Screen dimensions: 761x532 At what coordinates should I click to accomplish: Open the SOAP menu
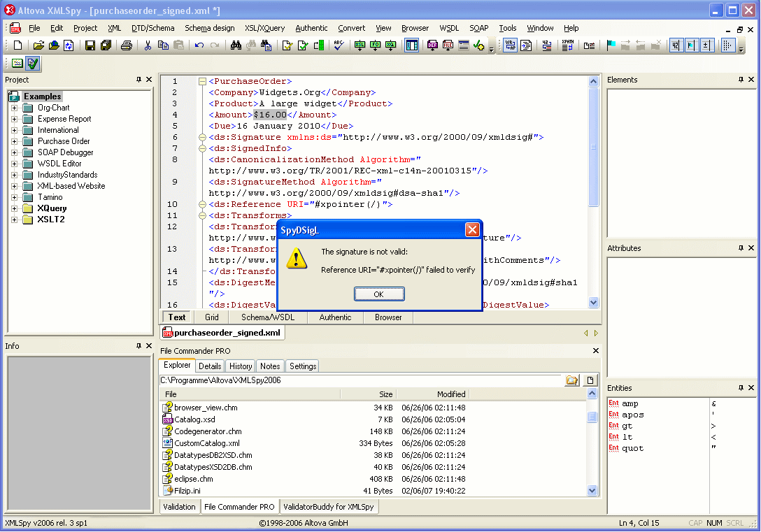(x=478, y=28)
